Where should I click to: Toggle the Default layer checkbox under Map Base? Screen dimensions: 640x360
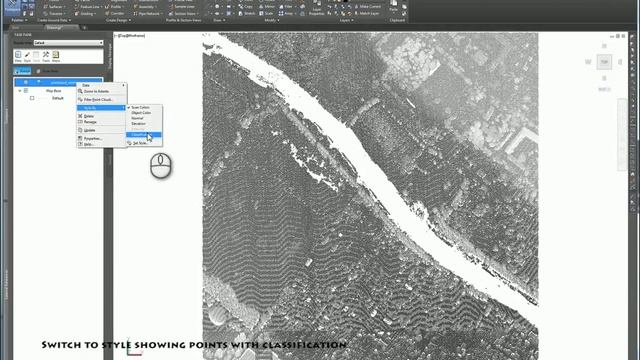(32, 98)
